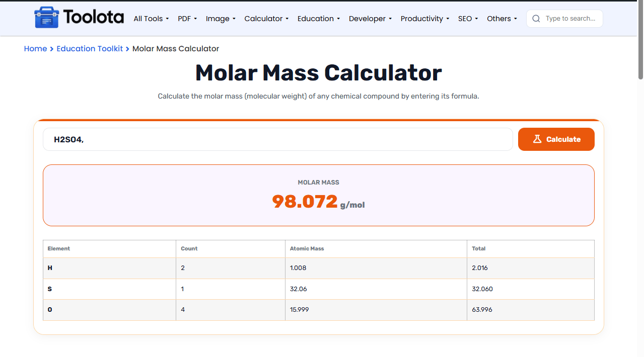
Task: Open the Image tools dropdown
Action: [221, 19]
